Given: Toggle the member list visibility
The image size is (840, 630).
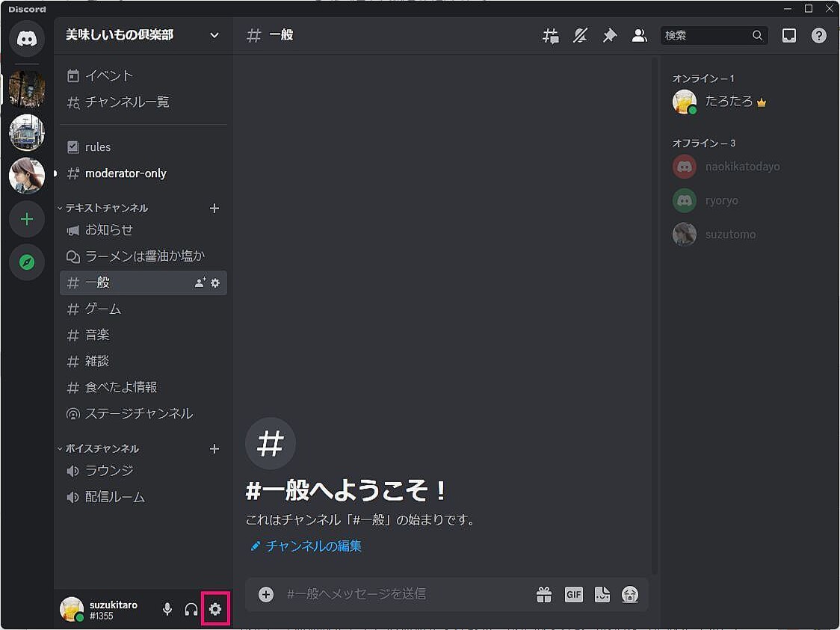Looking at the screenshot, I should pos(639,34).
